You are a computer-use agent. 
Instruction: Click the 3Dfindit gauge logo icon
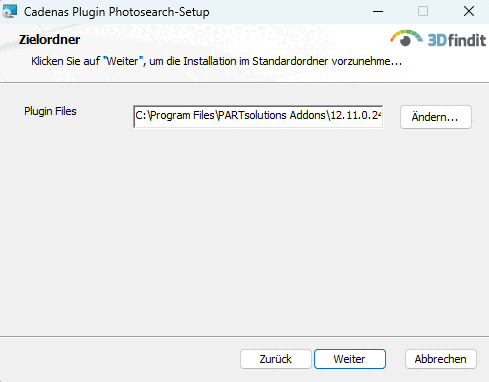click(406, 38)
